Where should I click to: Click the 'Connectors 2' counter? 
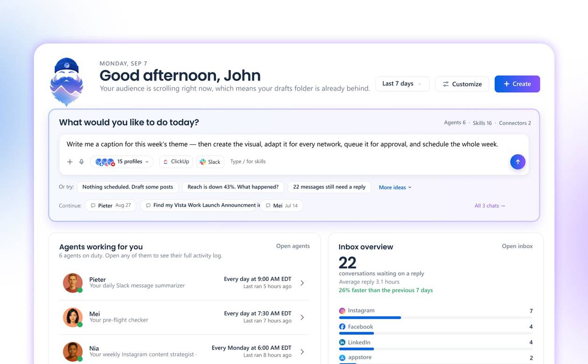coord(515,123)
